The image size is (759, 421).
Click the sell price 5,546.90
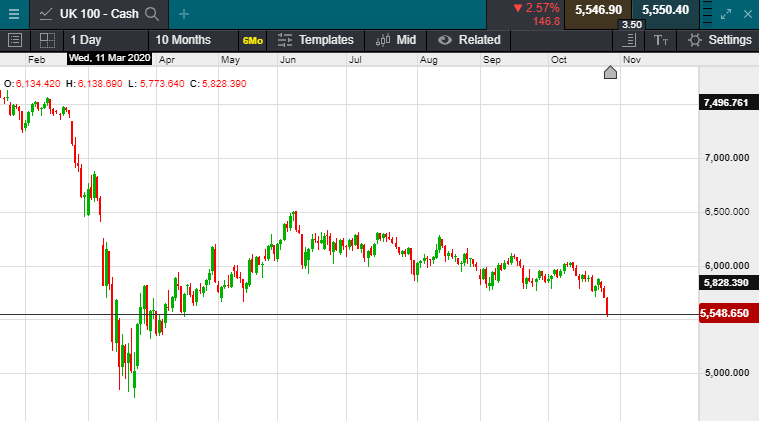point(598,10)
